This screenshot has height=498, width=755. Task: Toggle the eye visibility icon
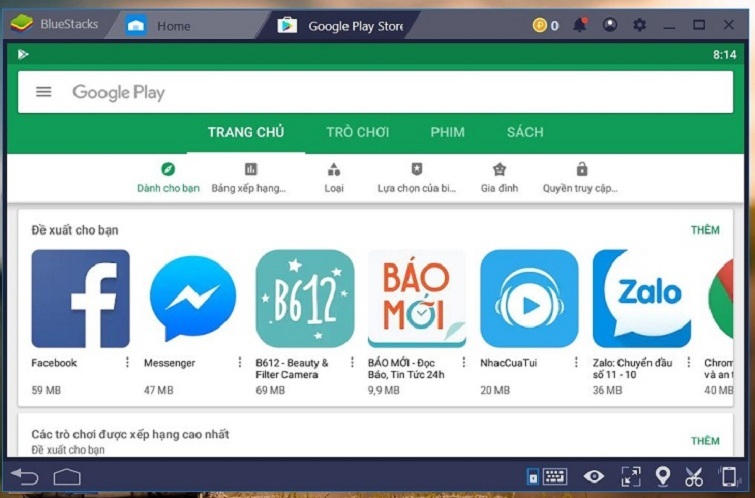click(594, 477)
